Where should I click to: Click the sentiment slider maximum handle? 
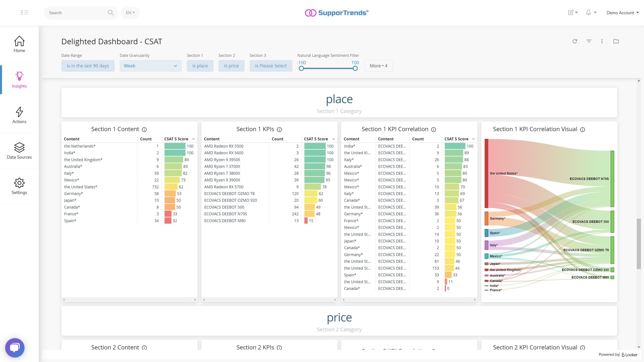[x=355, y=68]
